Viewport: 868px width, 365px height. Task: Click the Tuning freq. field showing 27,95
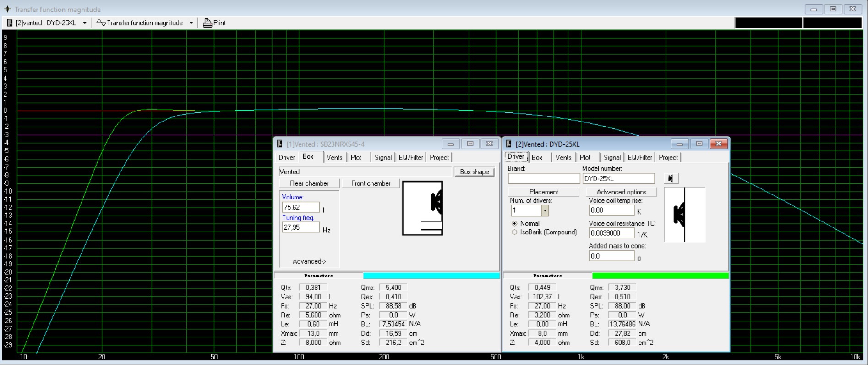pos(300,227)
